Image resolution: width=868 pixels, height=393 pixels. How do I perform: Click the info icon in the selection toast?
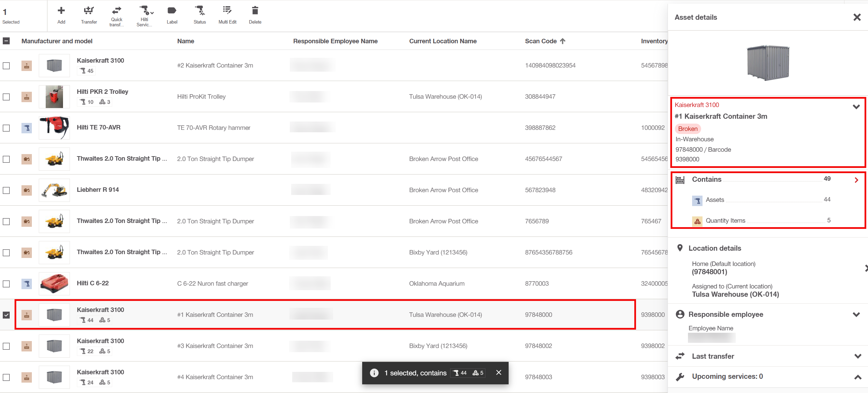click(x=374, y=373)
